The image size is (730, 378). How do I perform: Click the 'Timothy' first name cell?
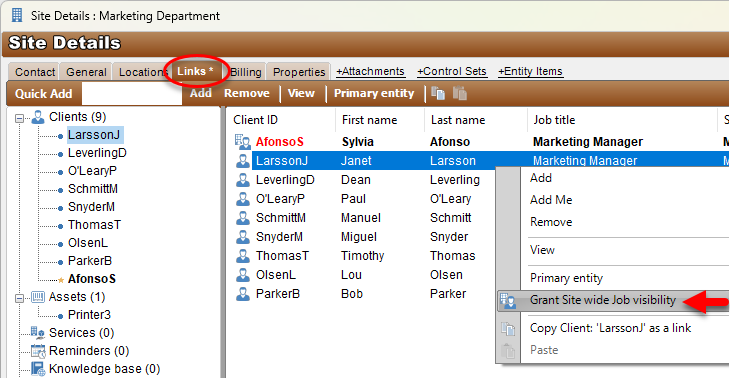pos(362,256)
